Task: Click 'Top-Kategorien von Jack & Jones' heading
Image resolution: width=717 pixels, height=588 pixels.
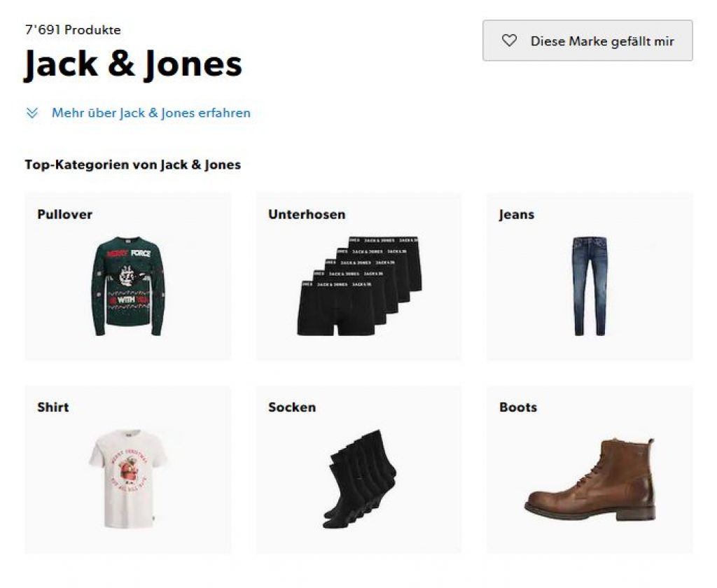Action: (133, 165)
